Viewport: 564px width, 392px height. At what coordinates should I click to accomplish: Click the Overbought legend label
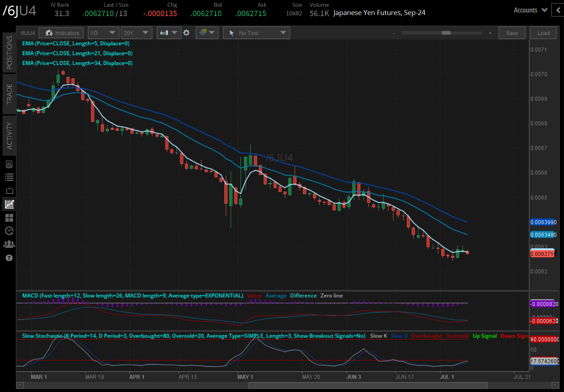tap(427, 336)
